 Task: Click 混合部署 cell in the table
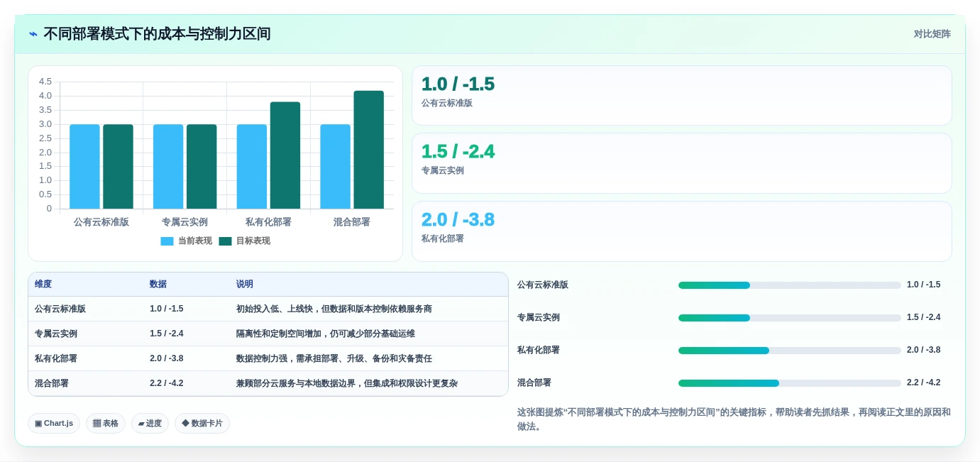coord(52,383)
